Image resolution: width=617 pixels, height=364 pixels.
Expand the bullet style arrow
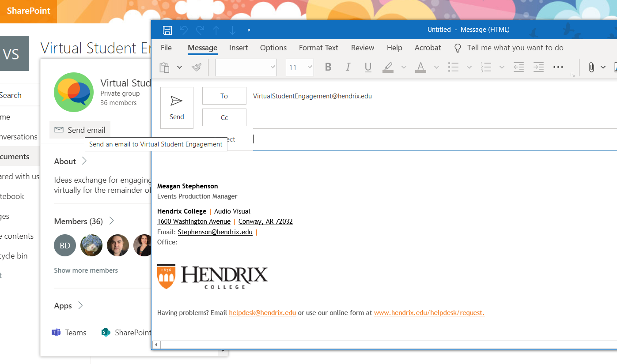[x=469, y=68]
